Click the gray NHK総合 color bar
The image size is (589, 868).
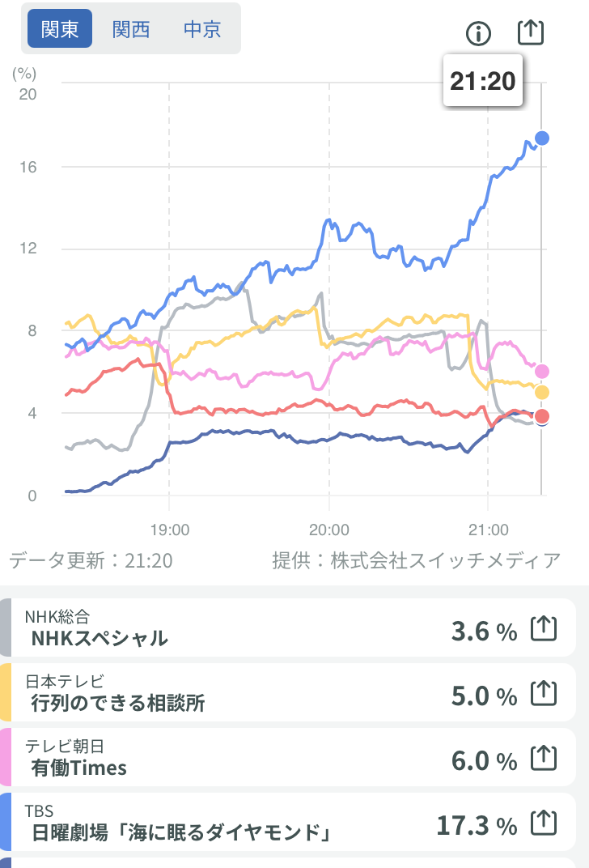5,628
